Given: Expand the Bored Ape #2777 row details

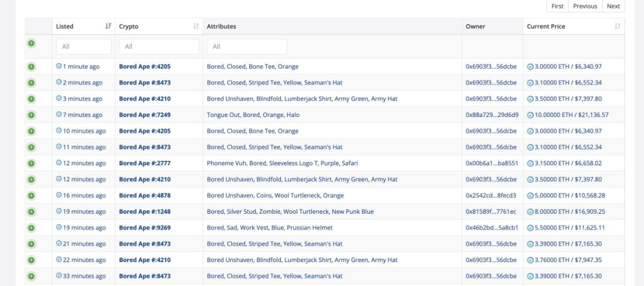Looking at the screenshot, I should 31,163.
